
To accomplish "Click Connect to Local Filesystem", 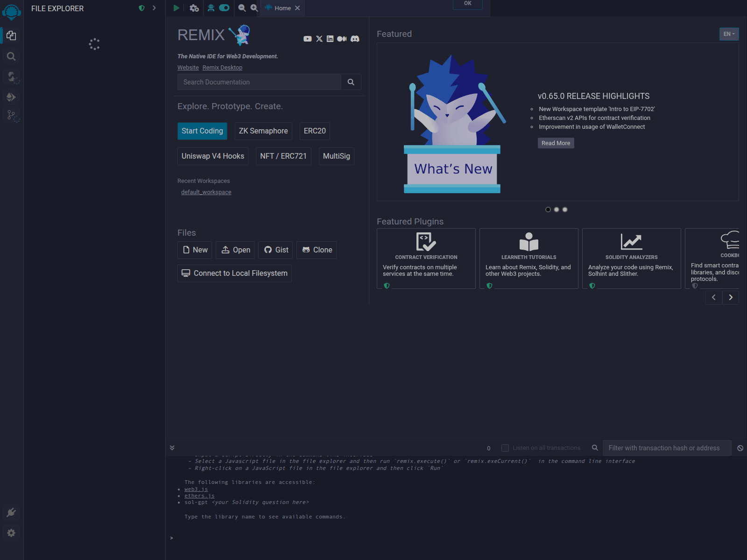I will pyautogui.click(x=234, y=273).
